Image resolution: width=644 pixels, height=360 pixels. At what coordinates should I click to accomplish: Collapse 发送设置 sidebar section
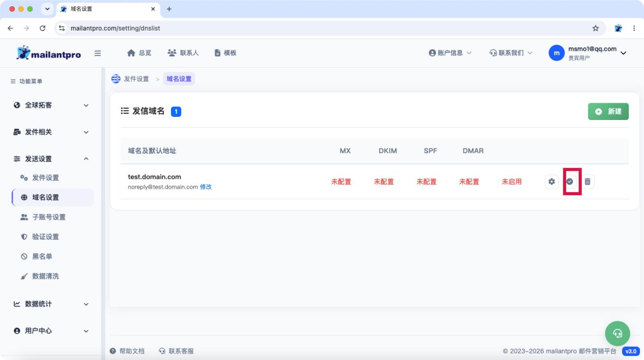point(51,159)
